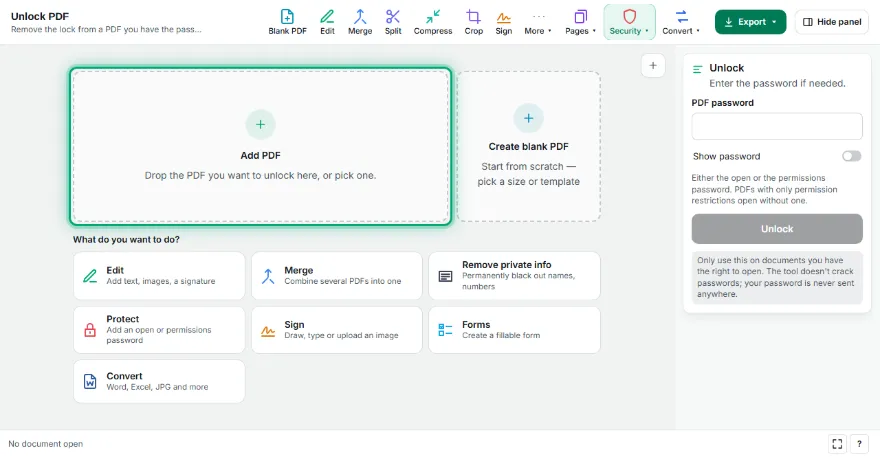This screenshot has height=457, width=880.
Task: Open Remove private info card
Action: pos(515,276)
